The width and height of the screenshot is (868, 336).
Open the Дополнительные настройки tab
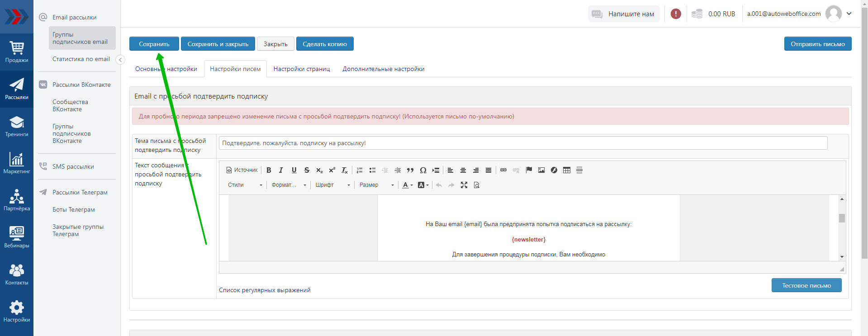point(383,69)
